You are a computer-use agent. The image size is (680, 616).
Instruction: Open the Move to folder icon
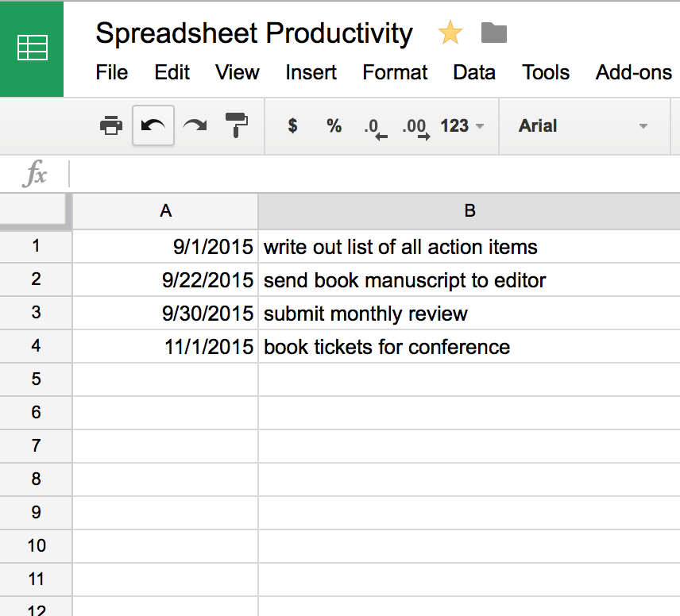pos(493,33)
